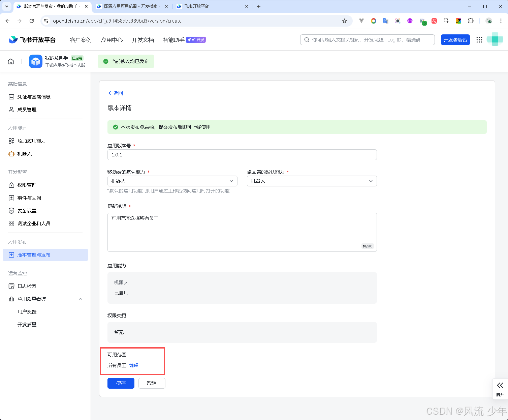Click the blue 保存 button
Image resolution: width=508 pixels, height=420 pixels.
(121, 383)
